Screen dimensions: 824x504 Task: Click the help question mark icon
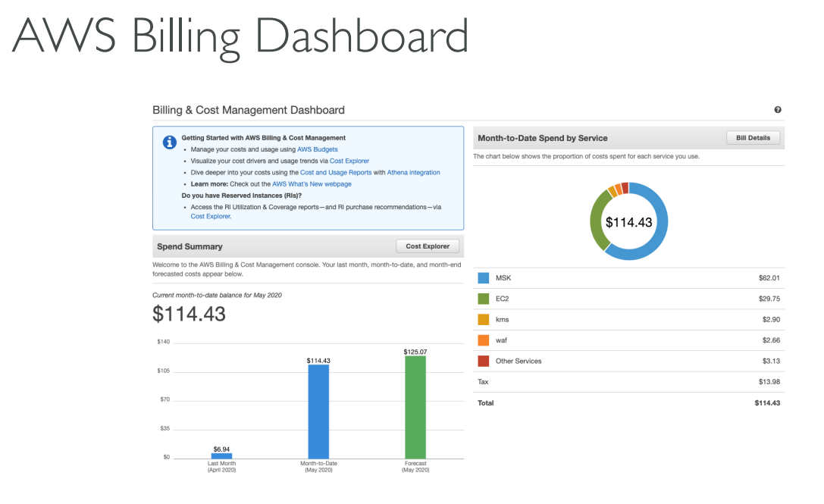[x=778, y=110]
